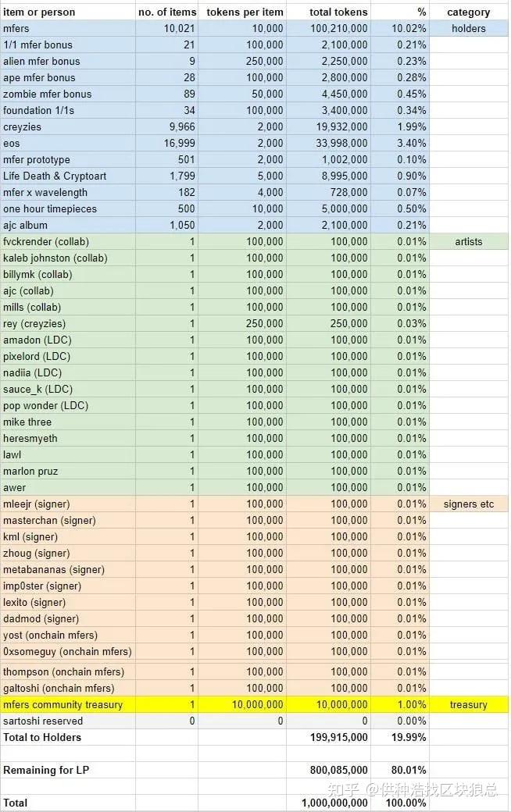The image size is (511, 812).
Task: Select the 'zombie mfer bonus' cell
Action: (47, 94)
